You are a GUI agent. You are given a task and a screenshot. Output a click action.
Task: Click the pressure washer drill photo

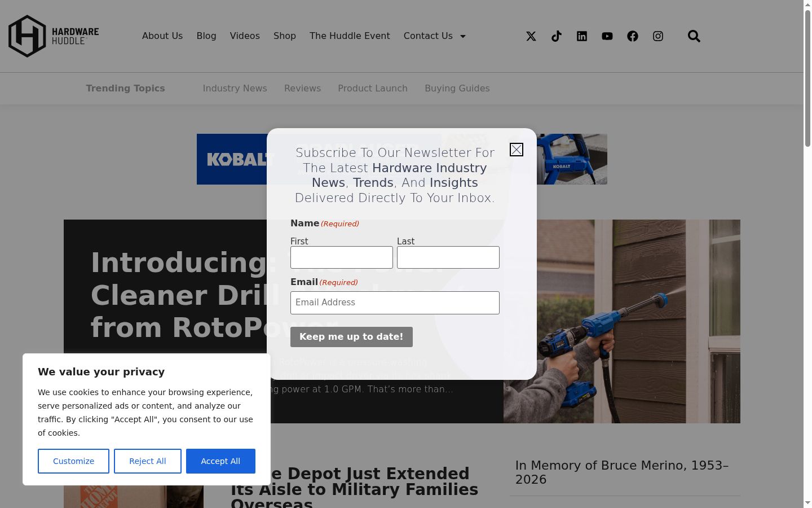[622, 321]
